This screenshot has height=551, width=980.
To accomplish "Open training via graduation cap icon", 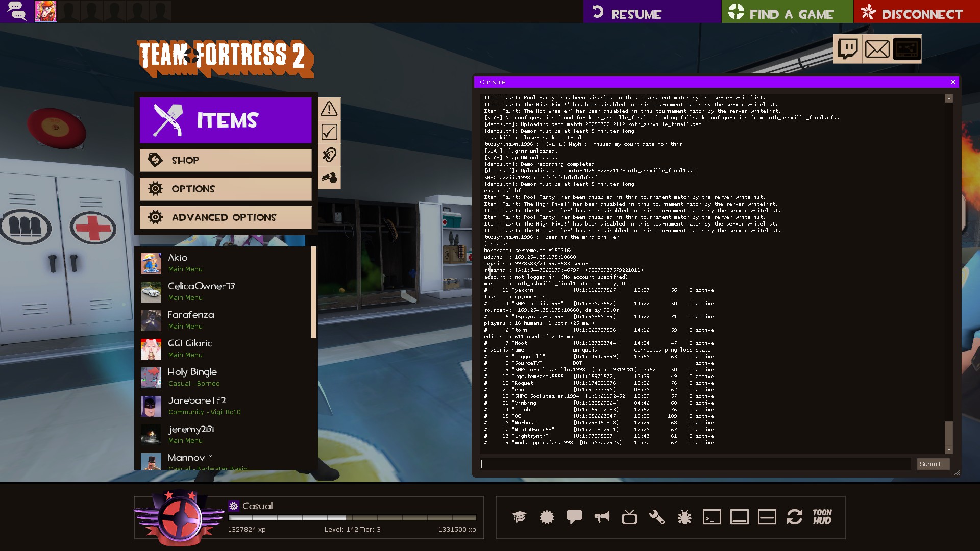I will [519, 517].
